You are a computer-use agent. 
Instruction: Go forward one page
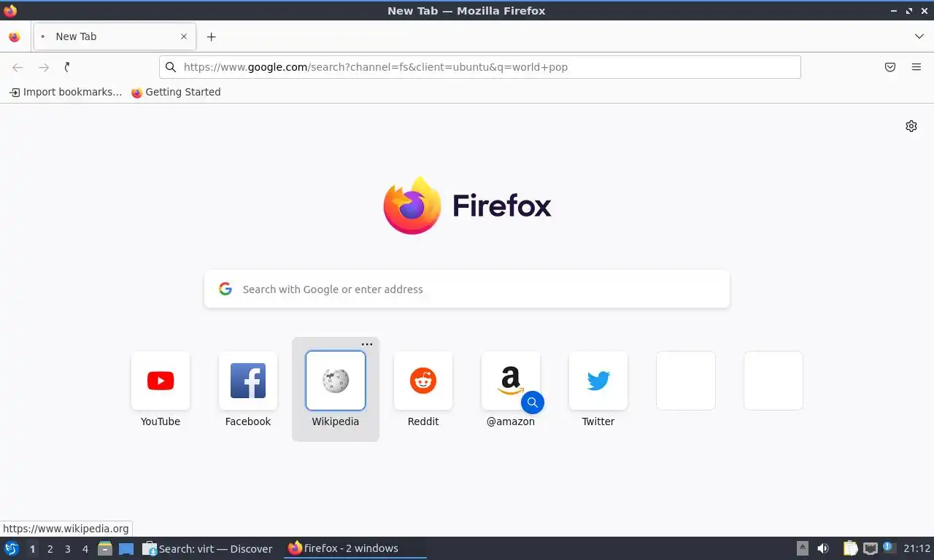(44, 67)
